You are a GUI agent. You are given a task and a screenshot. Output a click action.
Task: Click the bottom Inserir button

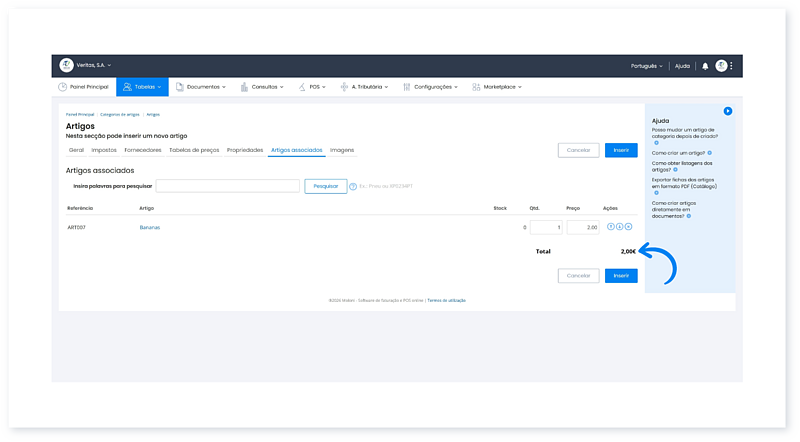[620, 275]
